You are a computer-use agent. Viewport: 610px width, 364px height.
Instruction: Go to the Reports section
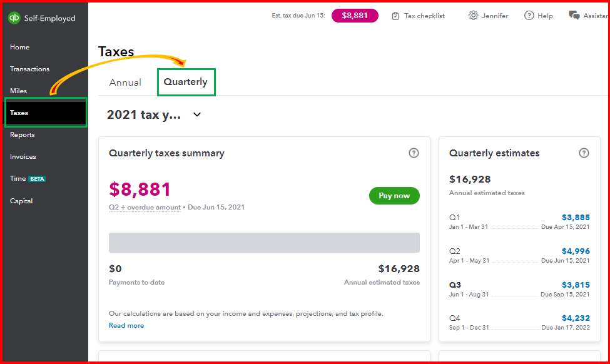pos(22,134)
